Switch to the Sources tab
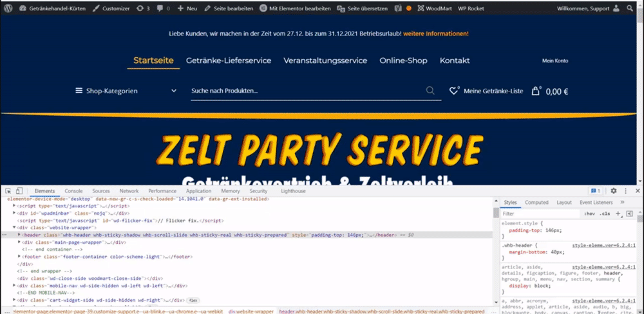Screen dimensions: 644x314 coord(101,191)
